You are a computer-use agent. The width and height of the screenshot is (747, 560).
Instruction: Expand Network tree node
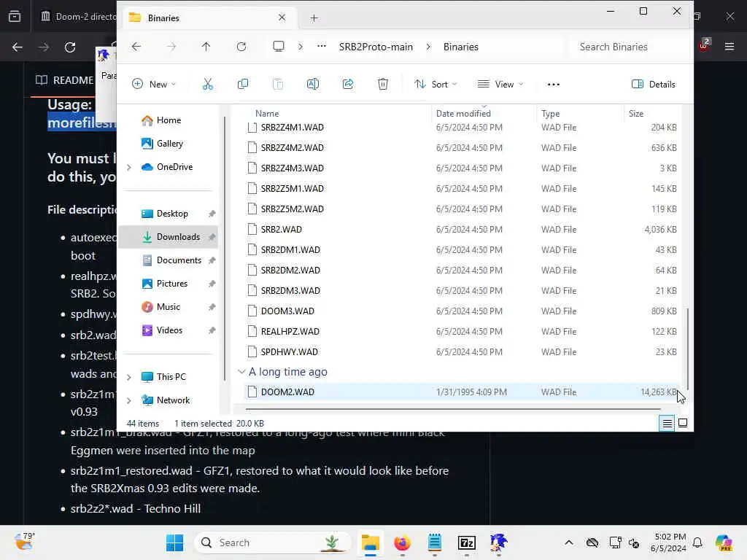click(x=128, y=400)
